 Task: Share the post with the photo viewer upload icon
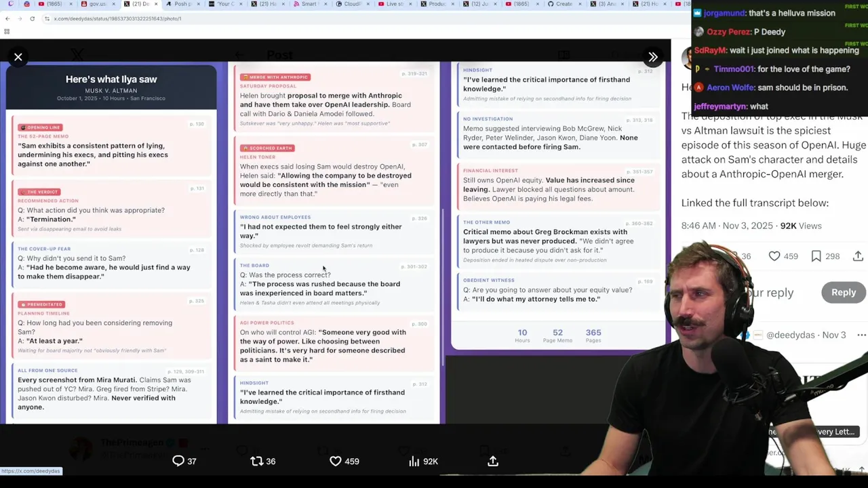(x=493, y=461)
